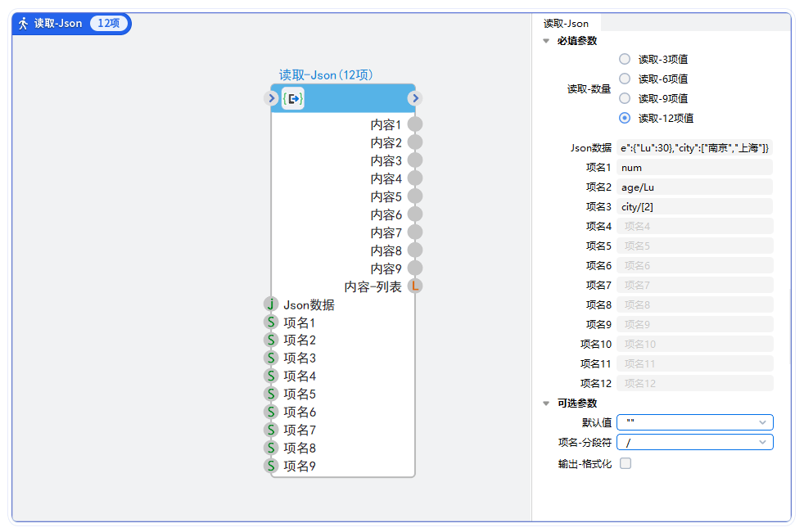Image resolution: width=804 pixels, height=532 pixels.
Task: Collapse the 必填参数 section
Action: (546, 41)
